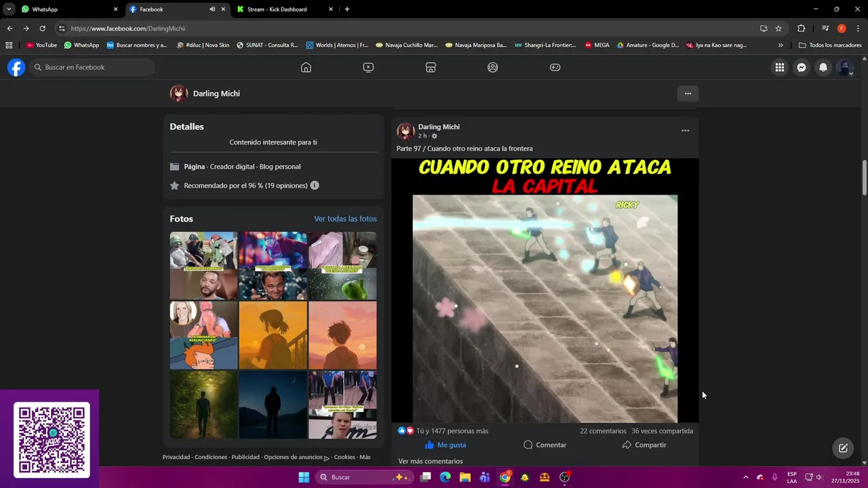
Task: Open the tab search dropdown arrow
Action: (9, 9)
